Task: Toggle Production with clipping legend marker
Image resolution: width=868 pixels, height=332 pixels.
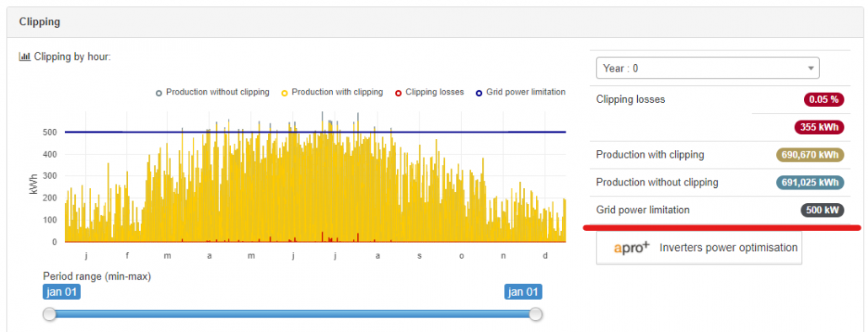Action: coord(285,93)
